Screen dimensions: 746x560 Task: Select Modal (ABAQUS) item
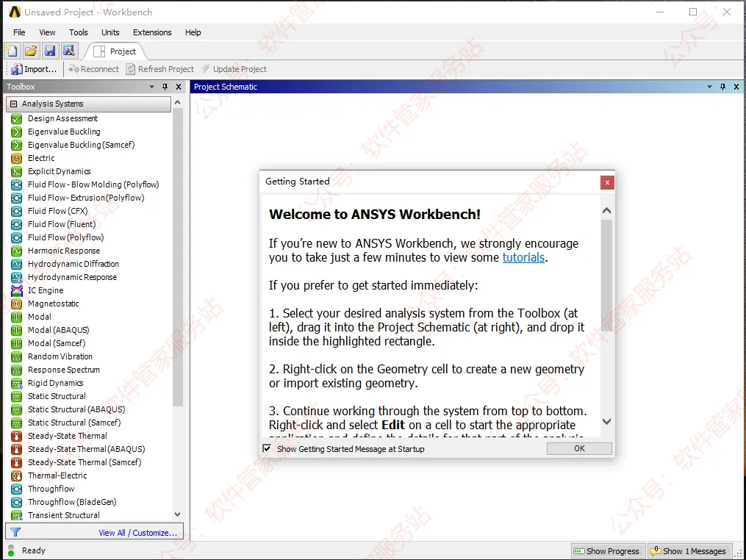tap(59, 330)
